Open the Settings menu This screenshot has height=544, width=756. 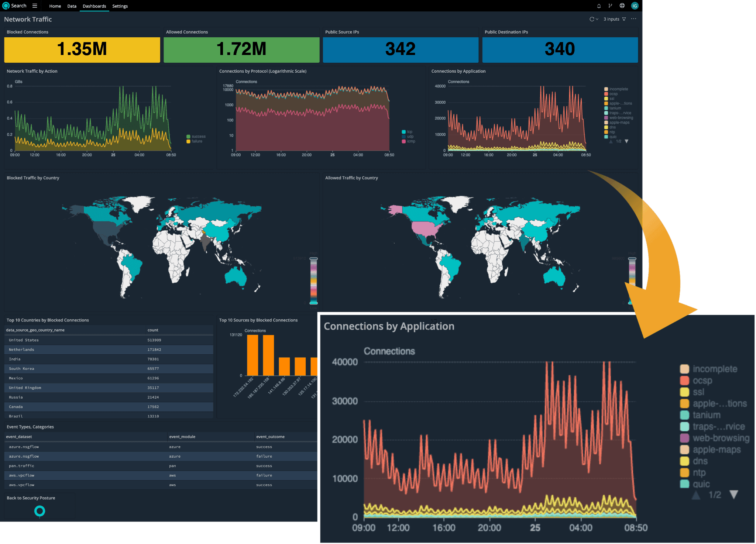120,6
